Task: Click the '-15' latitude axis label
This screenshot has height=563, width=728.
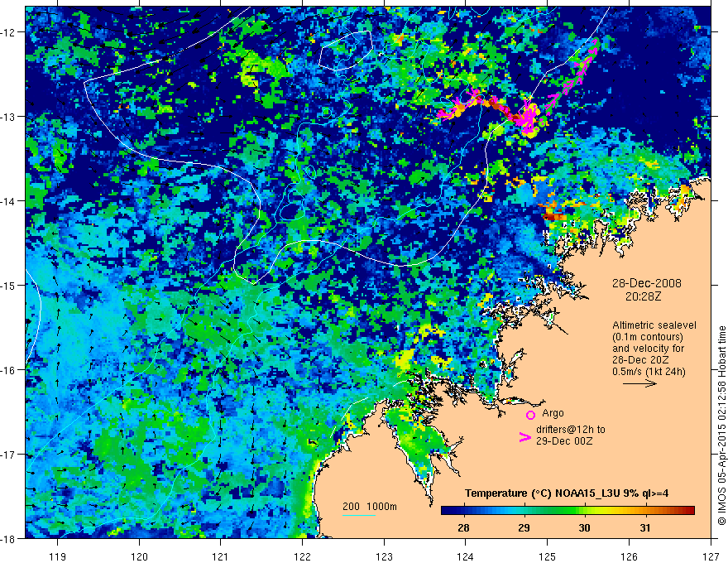Action: coord(8,285)
